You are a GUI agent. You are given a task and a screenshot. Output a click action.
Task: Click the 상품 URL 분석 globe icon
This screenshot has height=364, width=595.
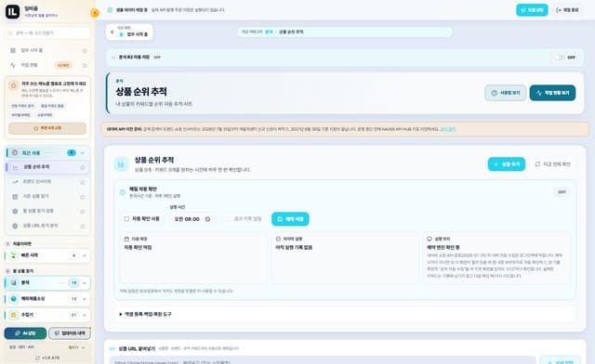coord(15,226)
